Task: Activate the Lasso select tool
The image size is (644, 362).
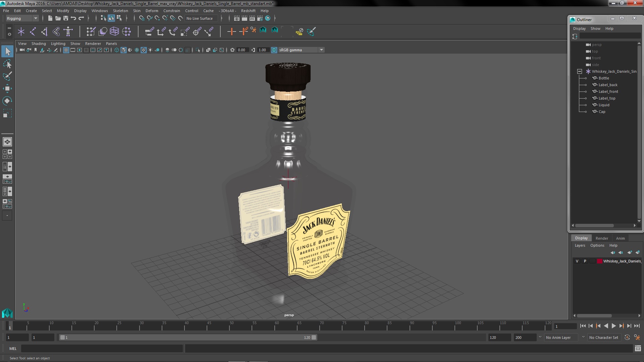Action: (x=7, y=64)
